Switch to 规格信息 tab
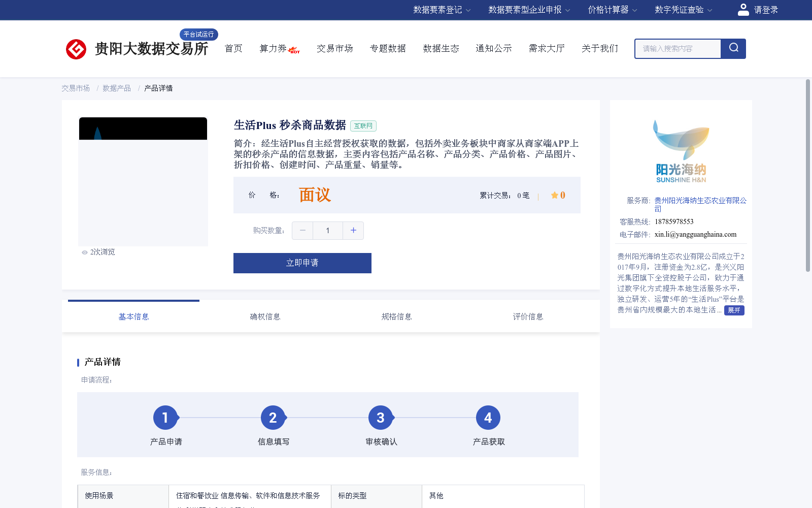 (x=396, y=317)
